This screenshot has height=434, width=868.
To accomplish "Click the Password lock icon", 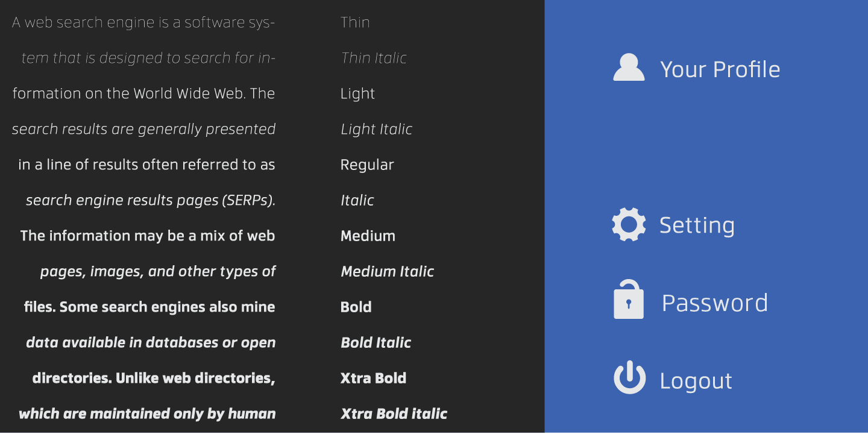I will 629,300.
